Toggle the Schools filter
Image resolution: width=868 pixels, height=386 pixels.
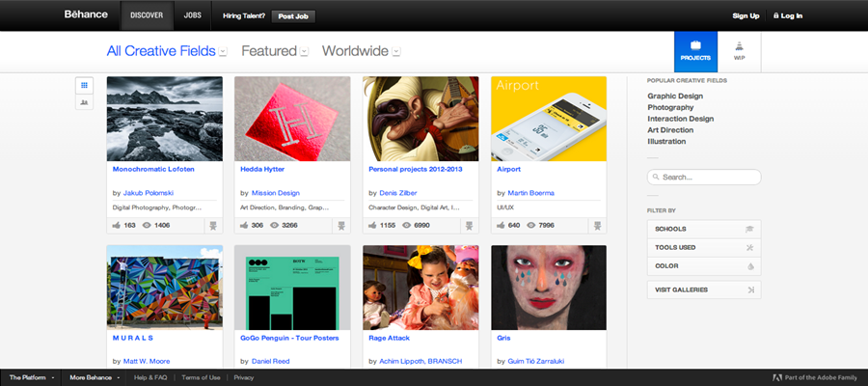coord(704,230)
